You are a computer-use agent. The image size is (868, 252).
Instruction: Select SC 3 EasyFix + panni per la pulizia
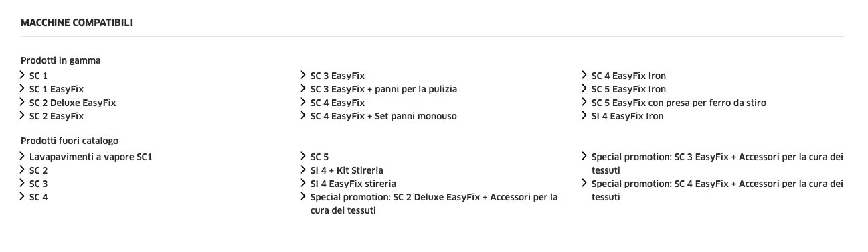(x=383, y=89)
